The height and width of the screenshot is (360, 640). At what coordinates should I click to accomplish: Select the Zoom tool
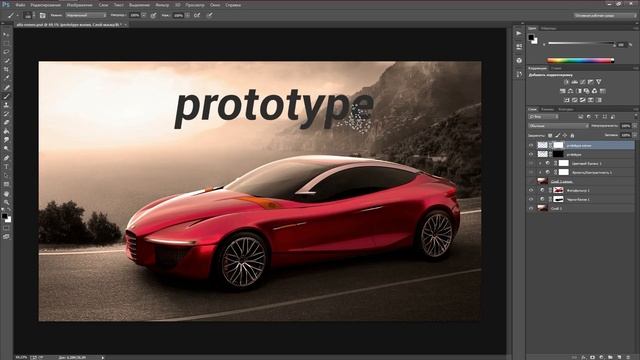pos(6,202)
